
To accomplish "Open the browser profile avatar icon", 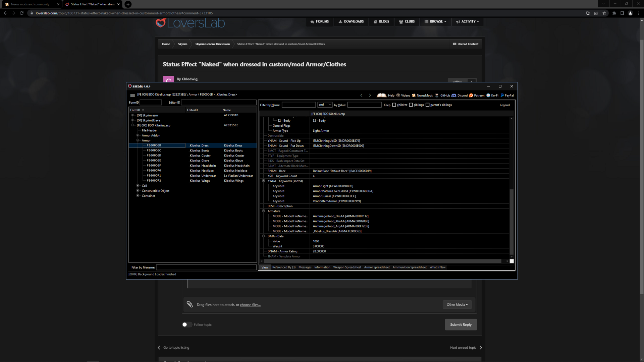I will pos(630,13).
